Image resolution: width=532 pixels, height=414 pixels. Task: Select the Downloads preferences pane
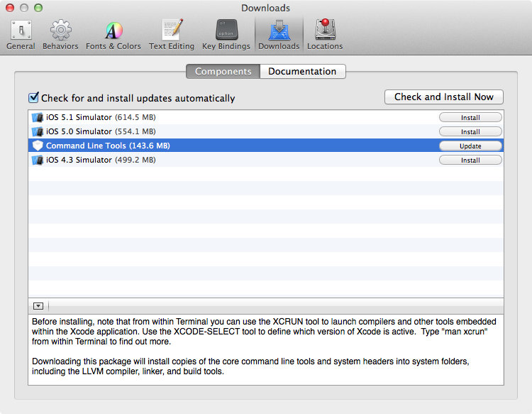(x=279, y=35)
